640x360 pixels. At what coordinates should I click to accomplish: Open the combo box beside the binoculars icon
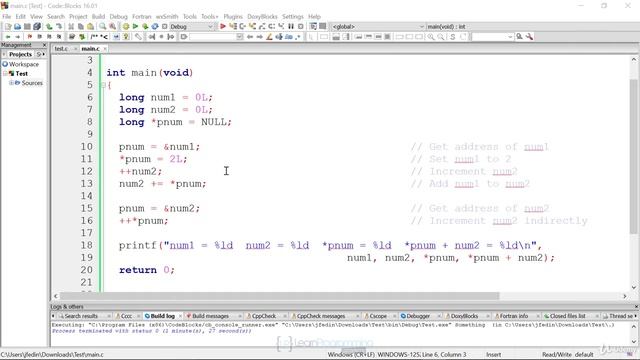[x=493, y=37]
